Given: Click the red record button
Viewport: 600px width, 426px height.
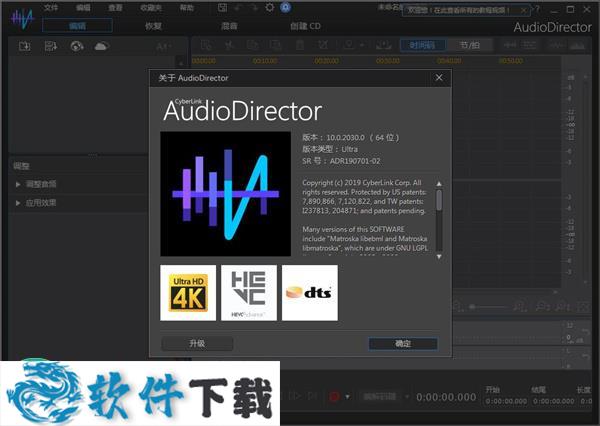Looking at the screenshot, I should click(x=334, y=397).
